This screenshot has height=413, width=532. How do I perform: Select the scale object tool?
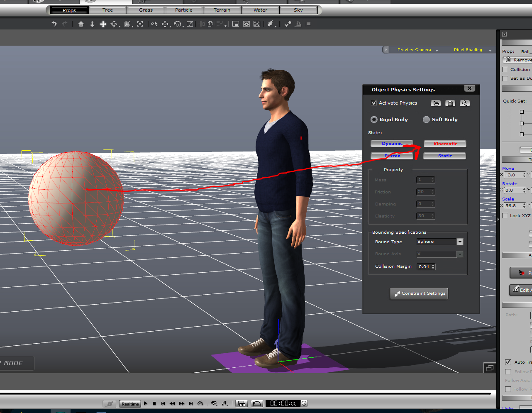(190, 24)
